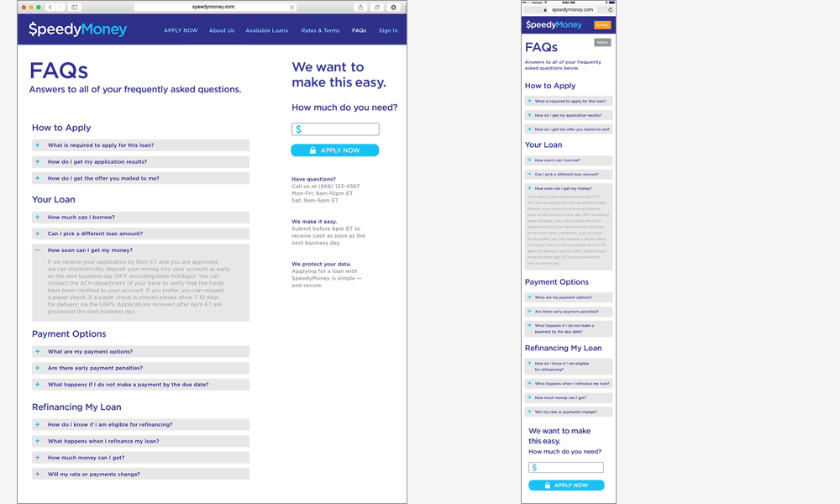Image resolution: width=840 pixels, height=504 pixels.
Task: Click the browser back arrow
Action: (50, 7)
